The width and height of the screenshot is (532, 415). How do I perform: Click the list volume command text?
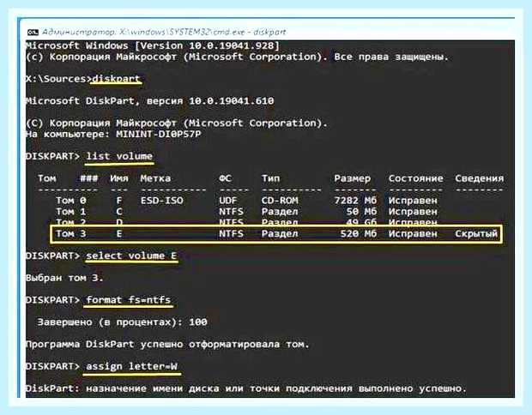pyautogui.click(x=119, y=156)
